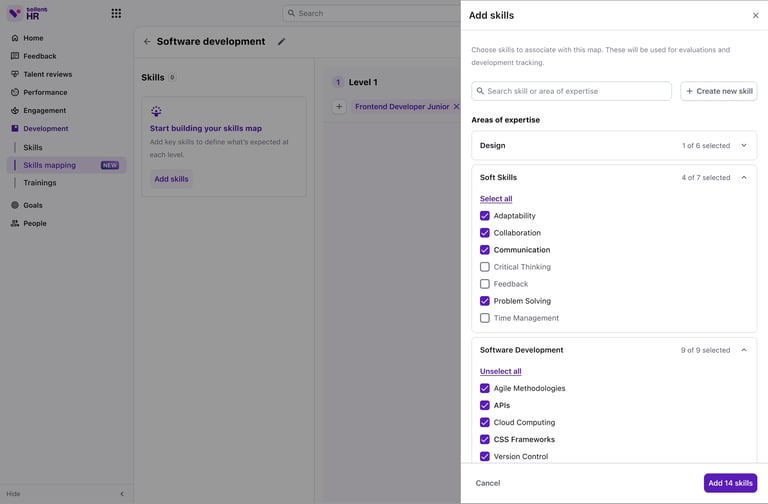
Task: Go to Trainings in the sidebar
Action: coord(40,183)
